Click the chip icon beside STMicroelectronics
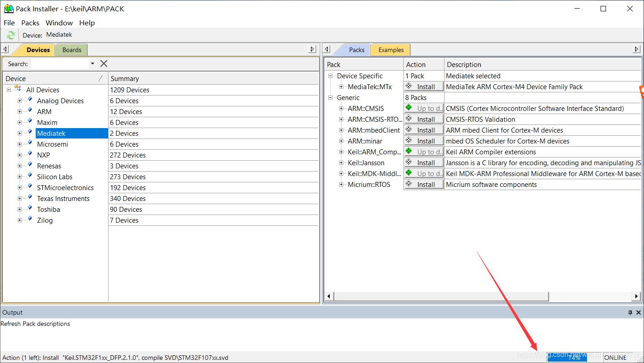 [29, 187]
